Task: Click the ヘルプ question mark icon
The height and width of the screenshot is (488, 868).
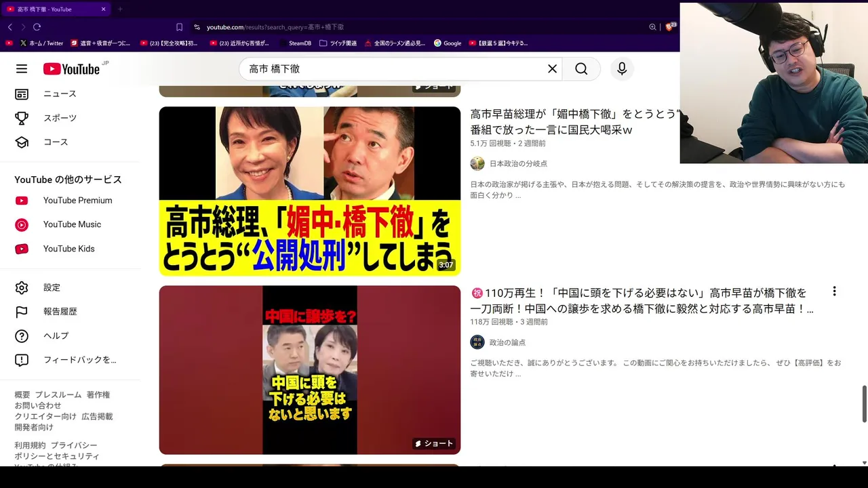Action: (22, 335)
